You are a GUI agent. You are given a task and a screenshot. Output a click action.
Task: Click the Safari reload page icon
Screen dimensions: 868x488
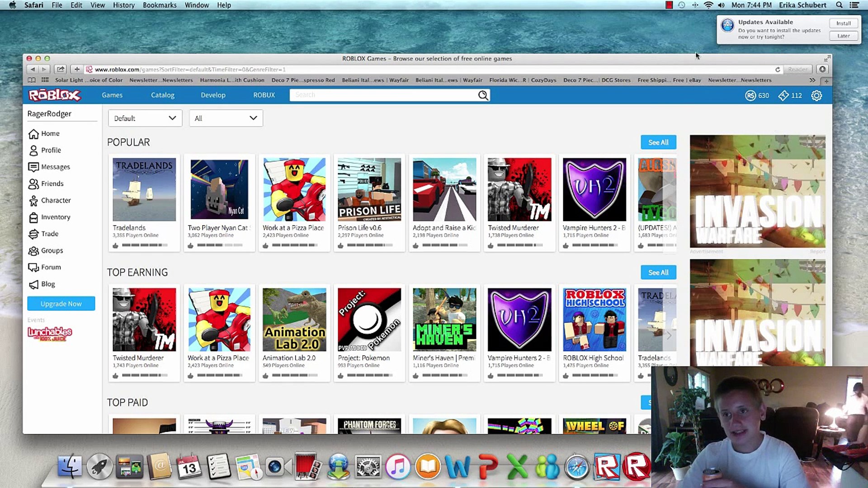(x=778, y=70)
